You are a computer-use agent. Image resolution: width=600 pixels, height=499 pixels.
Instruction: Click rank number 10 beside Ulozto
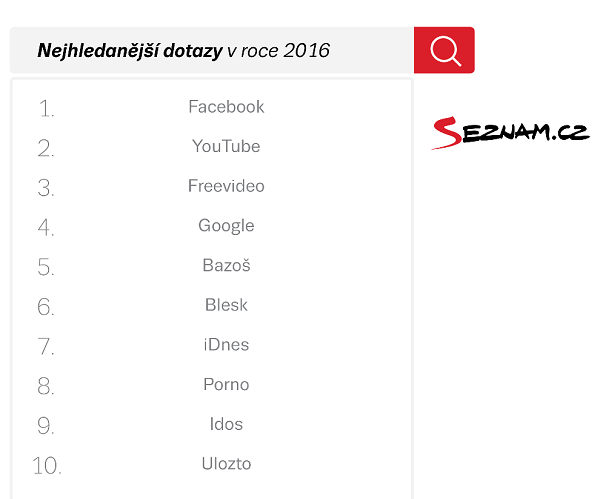pyautogui.click(x=47, y=466)
